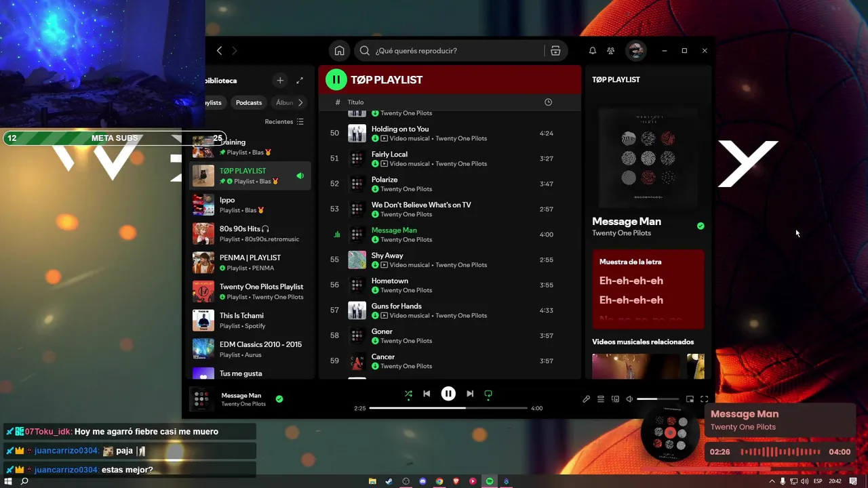
Task: Pause TØP PLAYLIST using green header button
Action: tap(336, 79)
